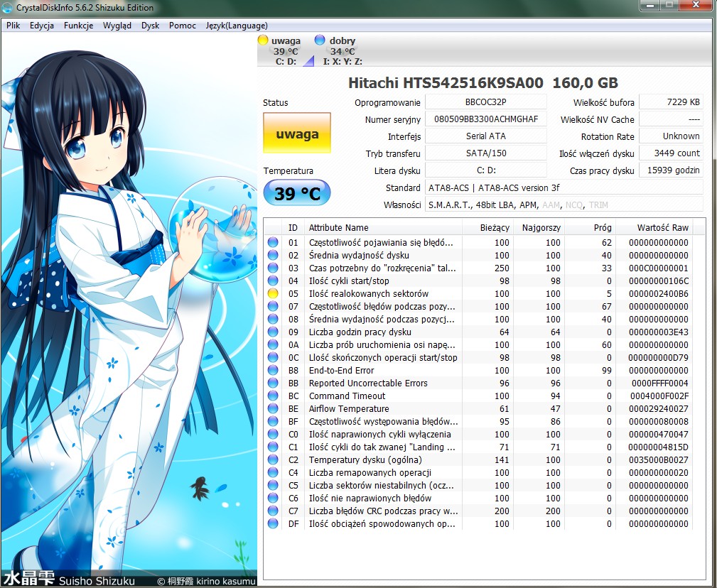Click the status icon for Command Timeout

(273, 396)
